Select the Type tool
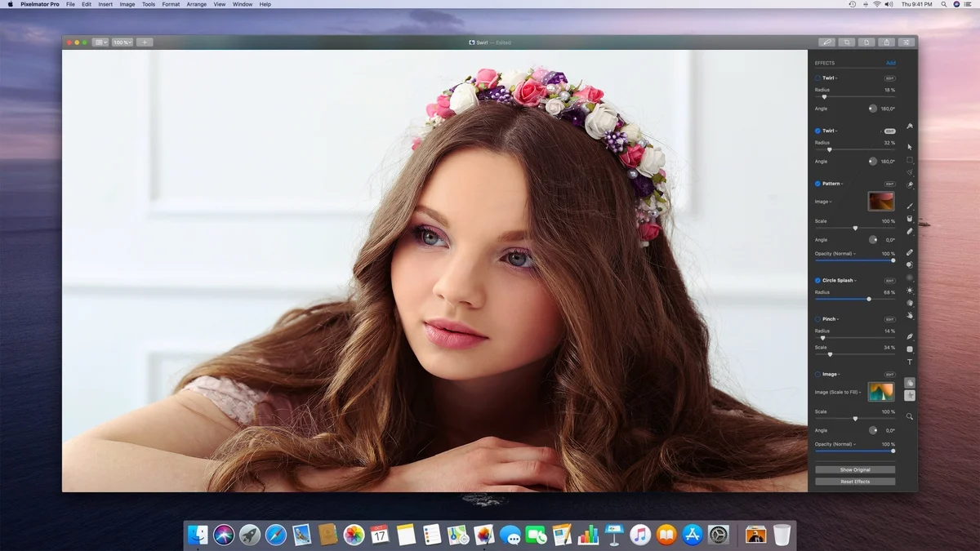Image resolution: width=980 pixels, height=551 pixels. tap(910, 362)
